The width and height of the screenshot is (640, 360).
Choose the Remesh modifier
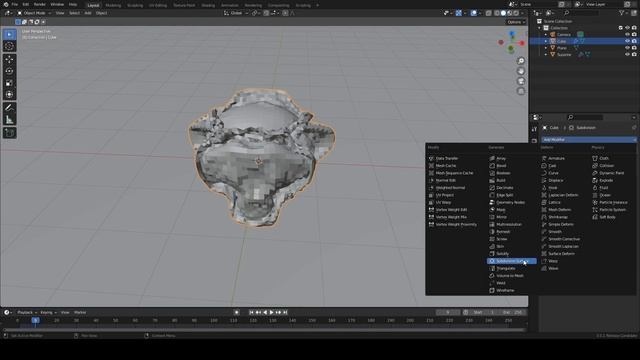[500, 232]
